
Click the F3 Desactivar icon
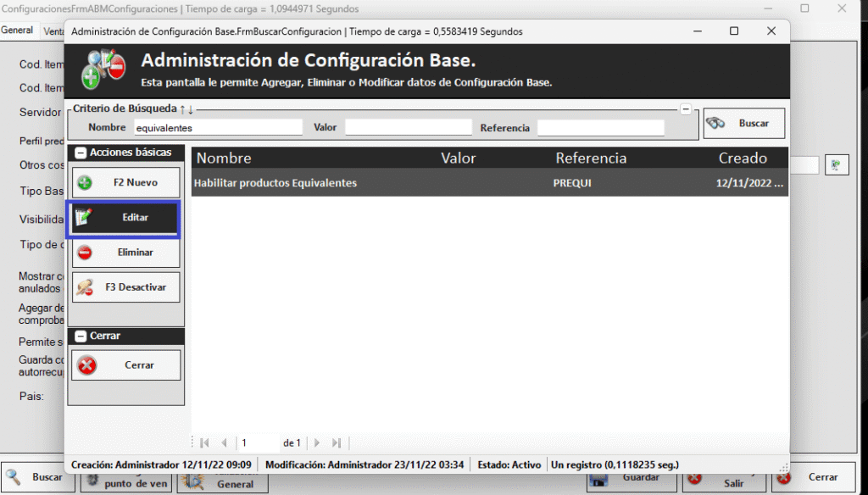click(85, 287)
